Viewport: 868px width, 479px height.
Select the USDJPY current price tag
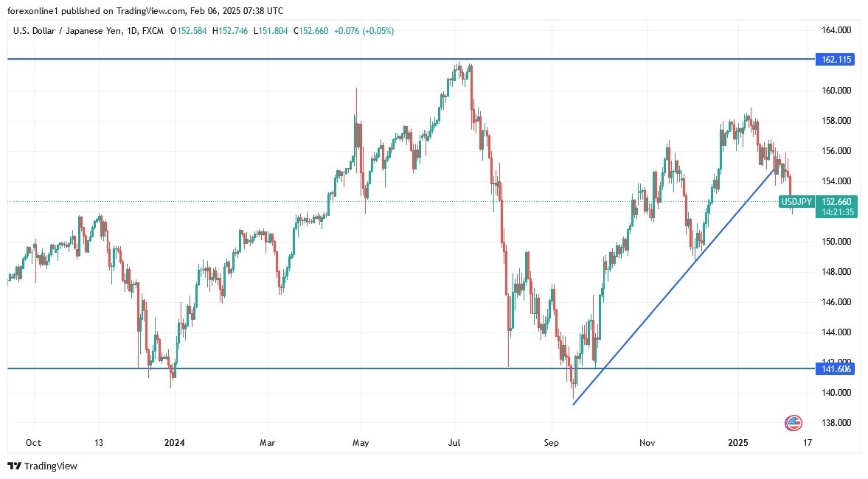[x=796, y=201]
